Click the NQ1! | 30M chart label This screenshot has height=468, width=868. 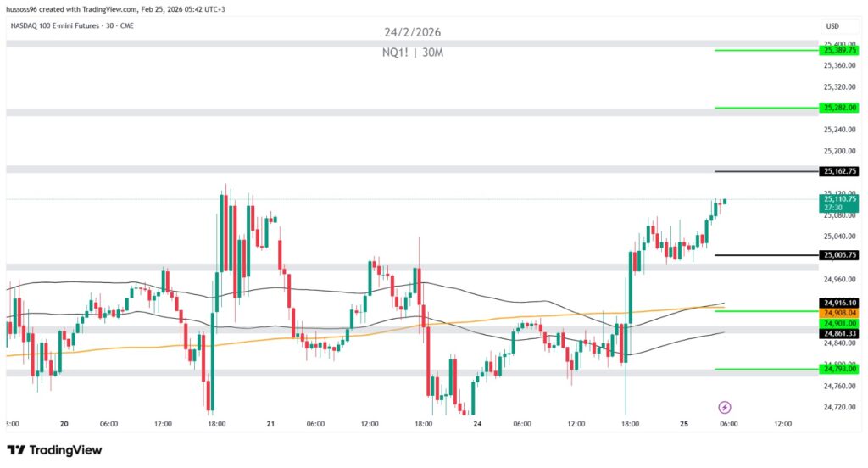point(413,53)
